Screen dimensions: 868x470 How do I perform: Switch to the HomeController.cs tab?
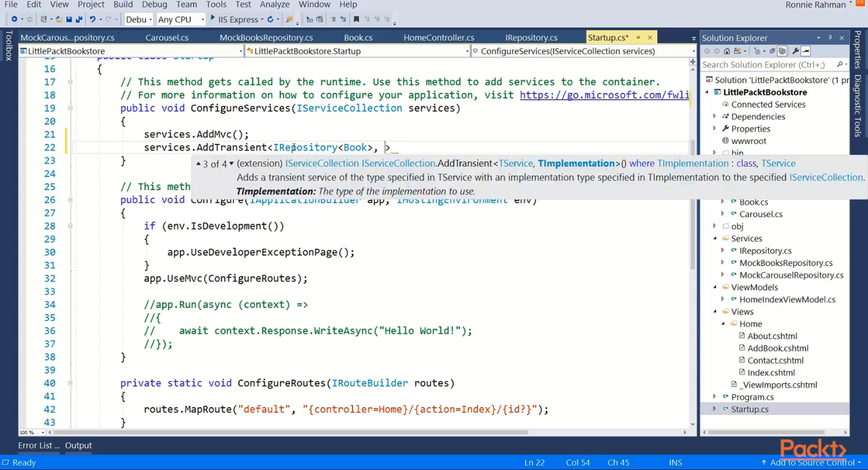coord(439,38)
